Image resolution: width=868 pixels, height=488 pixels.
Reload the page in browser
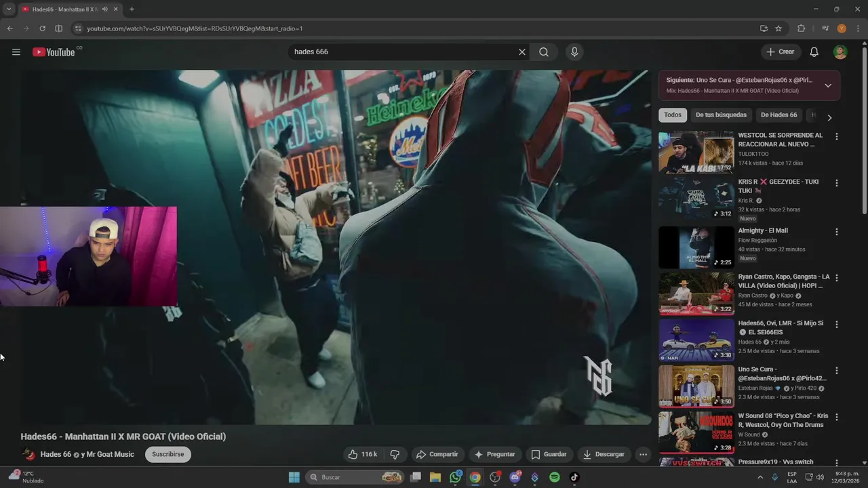(42, 28)
